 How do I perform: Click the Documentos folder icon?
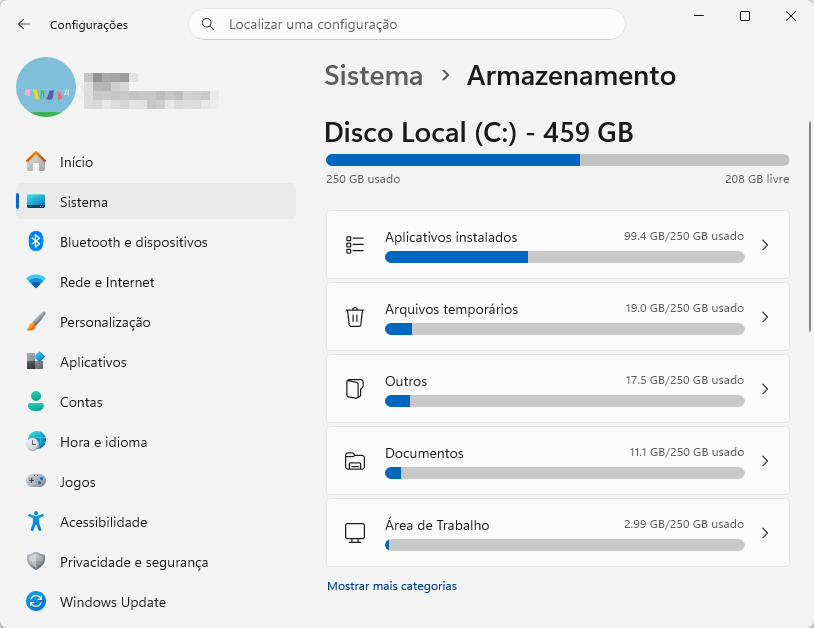355,461
